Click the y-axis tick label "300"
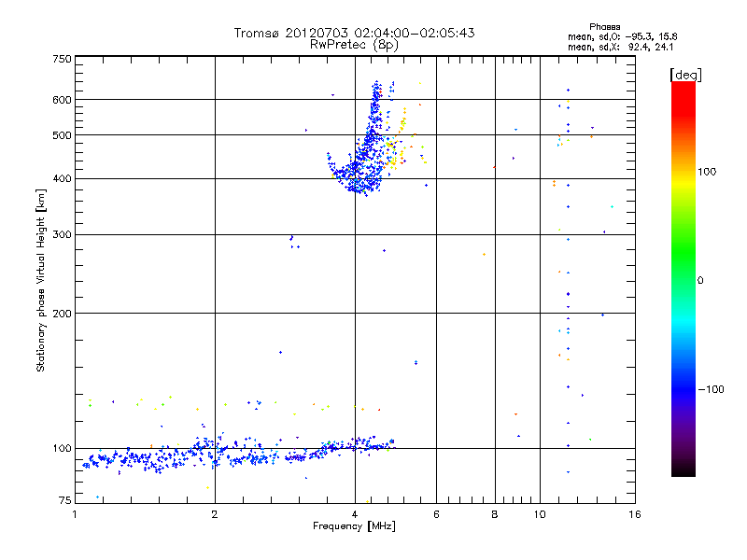Viewport: 747px width, 560px height. (x=63, y=235)
